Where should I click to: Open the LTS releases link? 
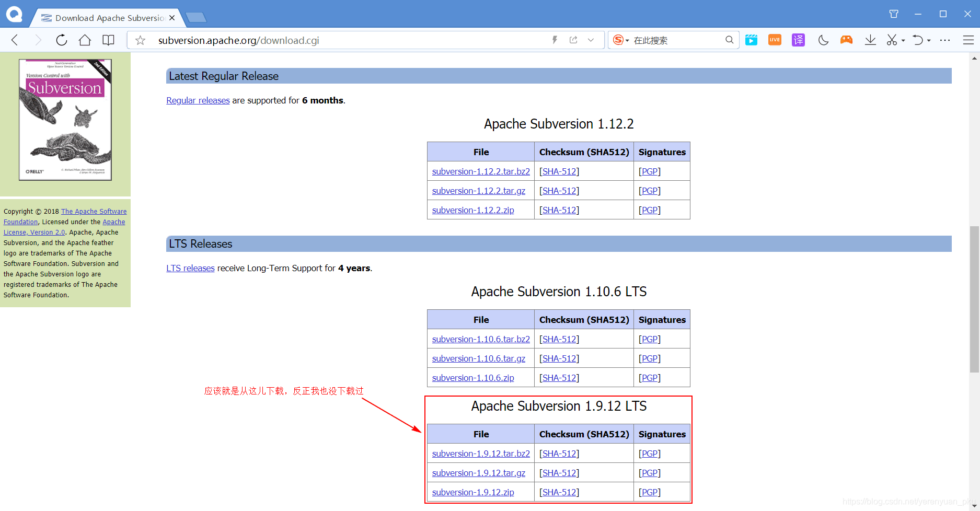click(x=190, y=268)
